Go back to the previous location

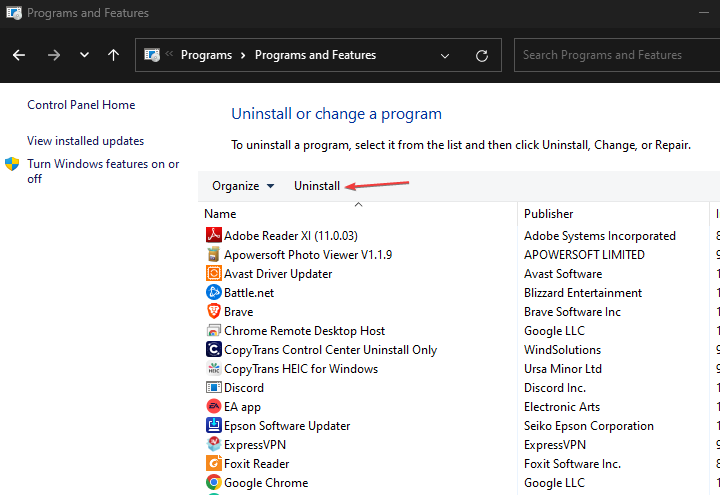point(19,55)
